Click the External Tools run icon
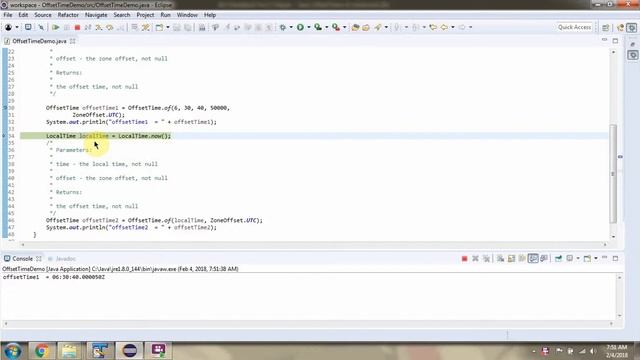Screen dimensions: 640x360 tap(336, 27)
